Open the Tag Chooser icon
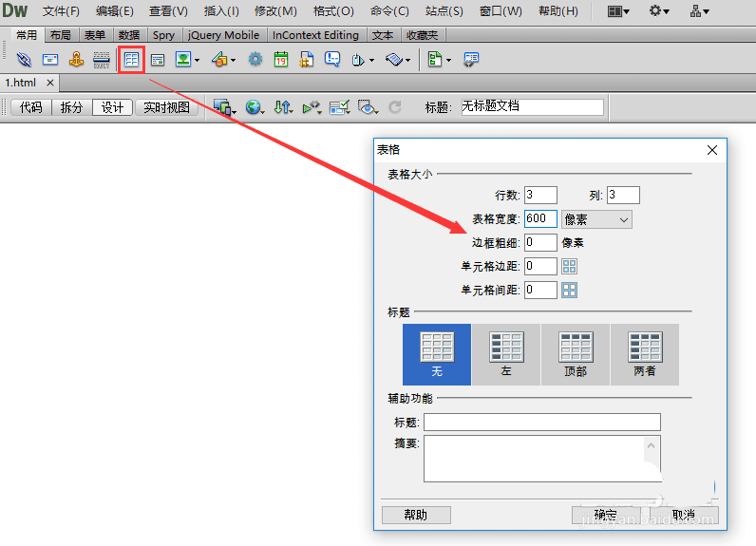This screenshot has width=756, height=546. tap(471, 60)
